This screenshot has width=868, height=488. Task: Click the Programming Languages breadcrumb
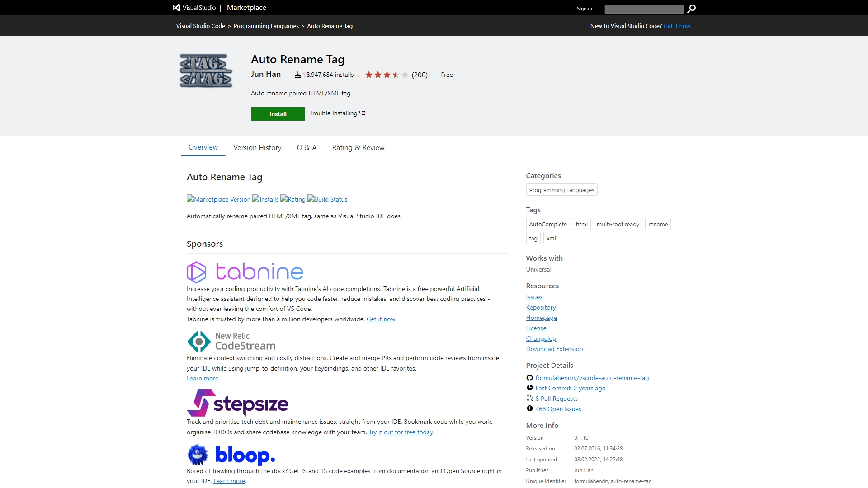[266, 26]
